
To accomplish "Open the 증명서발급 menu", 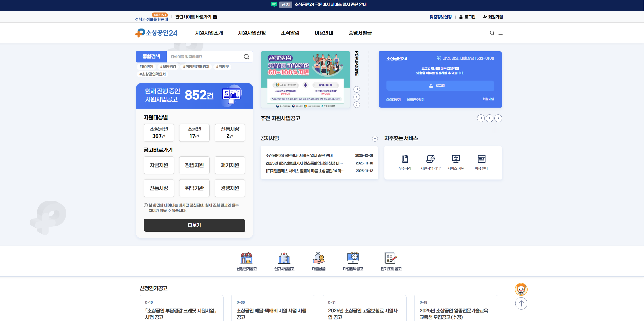I will pos(360,33).
